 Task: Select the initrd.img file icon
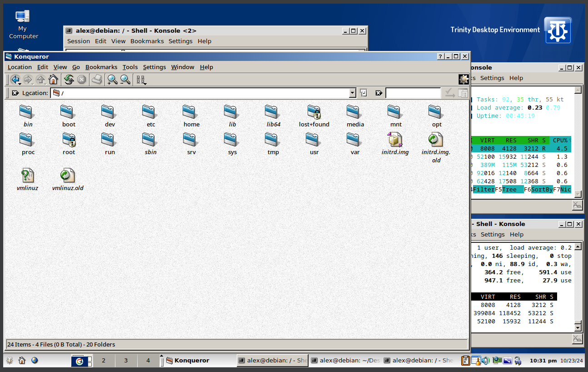(395, 140)
